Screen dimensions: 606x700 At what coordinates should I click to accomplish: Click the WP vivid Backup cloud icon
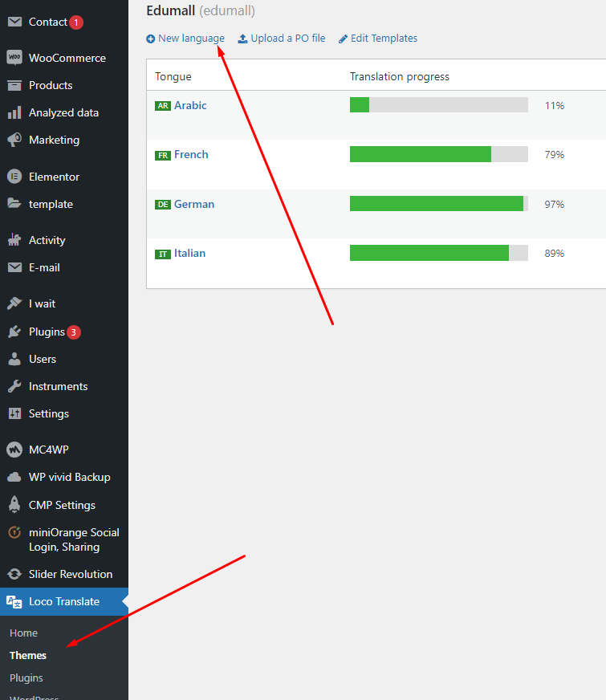point(14,477)
